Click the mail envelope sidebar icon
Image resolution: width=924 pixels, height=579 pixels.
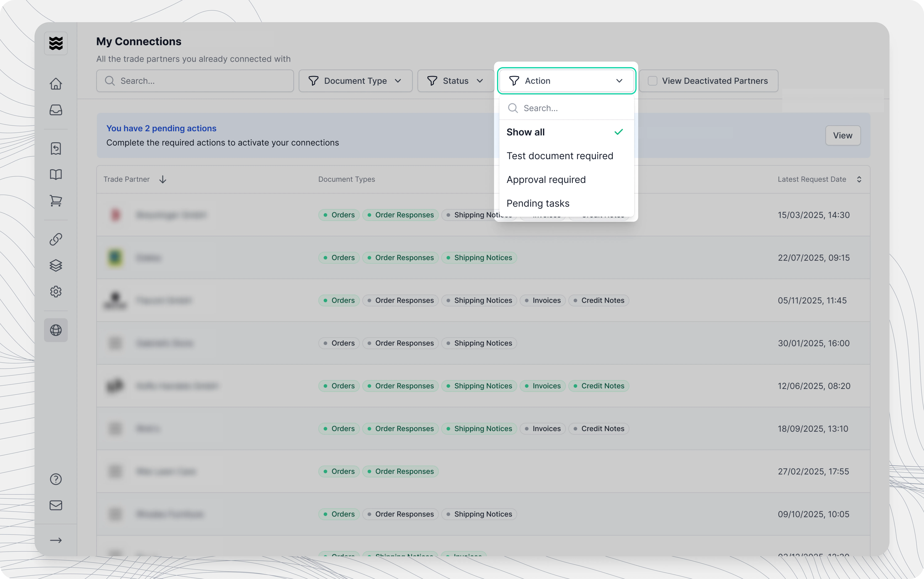click(56, 505)
